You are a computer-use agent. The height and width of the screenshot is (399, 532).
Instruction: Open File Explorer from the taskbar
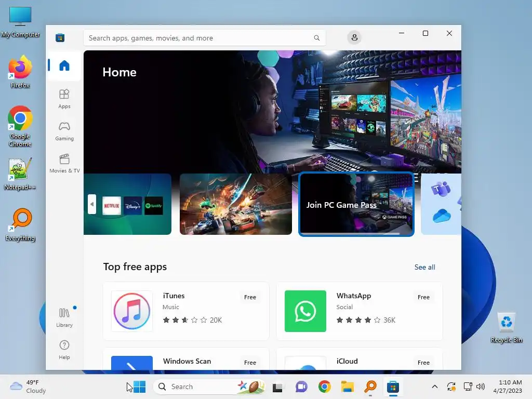[x=348, y=387]
